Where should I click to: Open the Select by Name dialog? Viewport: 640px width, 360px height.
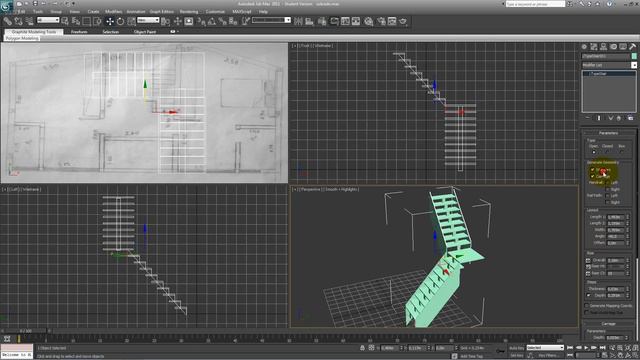[76, 21]
